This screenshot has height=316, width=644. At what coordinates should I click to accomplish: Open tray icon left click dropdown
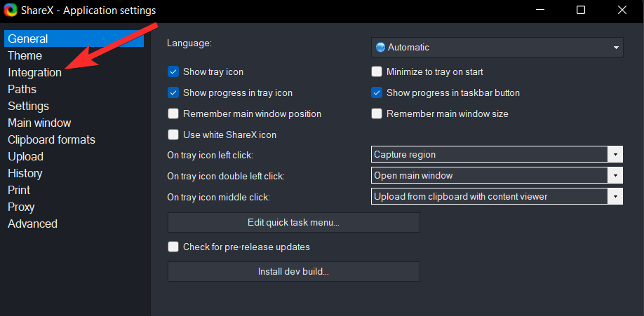615,154
